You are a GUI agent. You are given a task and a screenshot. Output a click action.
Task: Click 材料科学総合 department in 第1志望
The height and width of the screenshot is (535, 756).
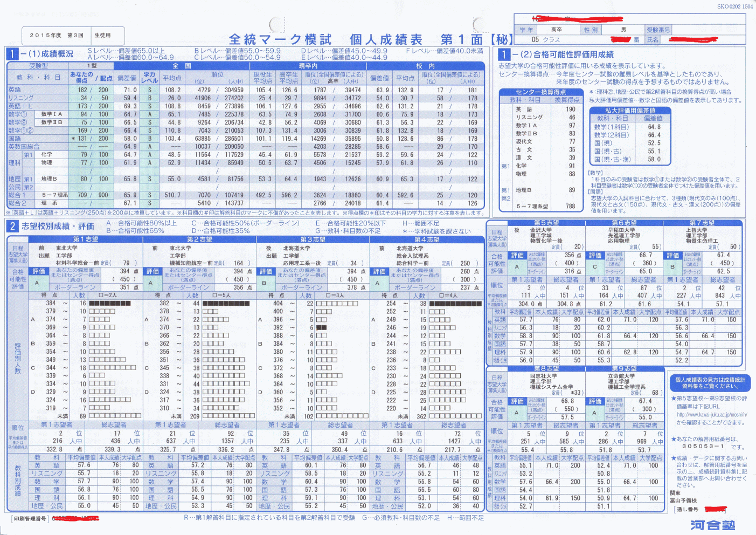click(x=72, y=263)
